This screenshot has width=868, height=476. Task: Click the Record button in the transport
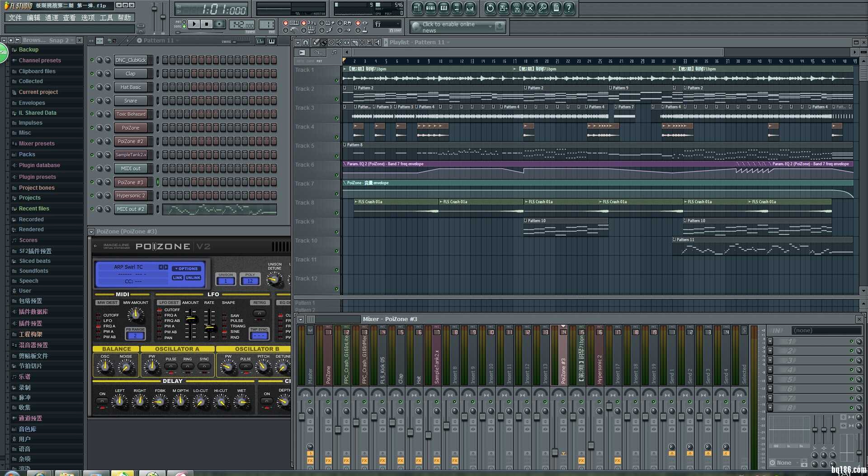pyautogui.click(x=219, y=24)
